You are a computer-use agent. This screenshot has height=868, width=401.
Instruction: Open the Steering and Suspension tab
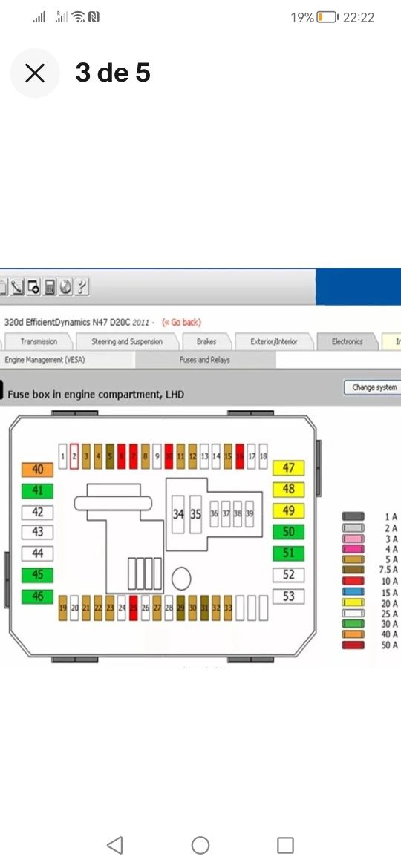[127, 341]
